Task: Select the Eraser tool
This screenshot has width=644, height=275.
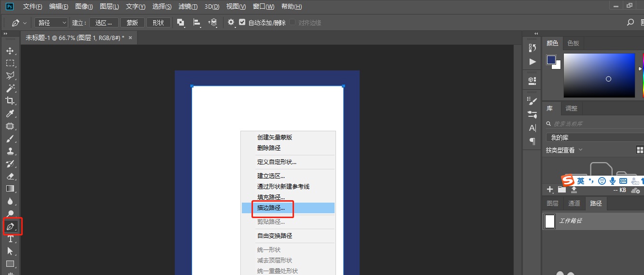Action: pos(10,176)
